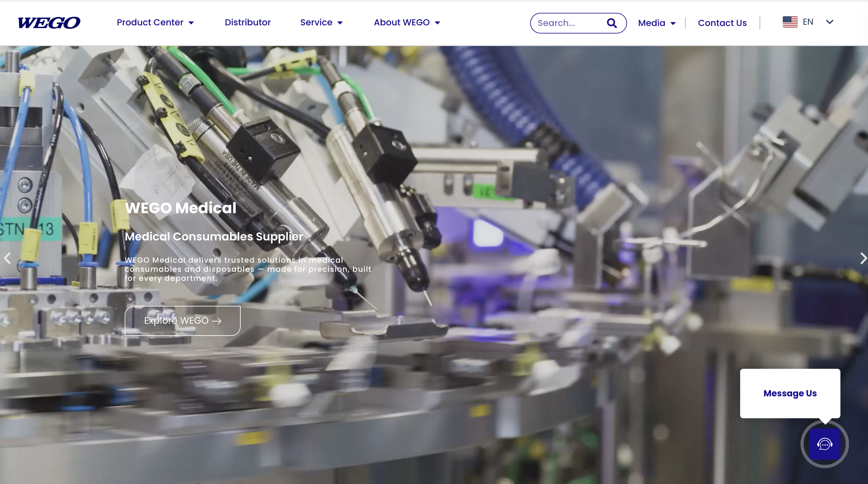Screen dimensions: 868x484
Task: Click the Message Us bubble
Action: (790, 393)
